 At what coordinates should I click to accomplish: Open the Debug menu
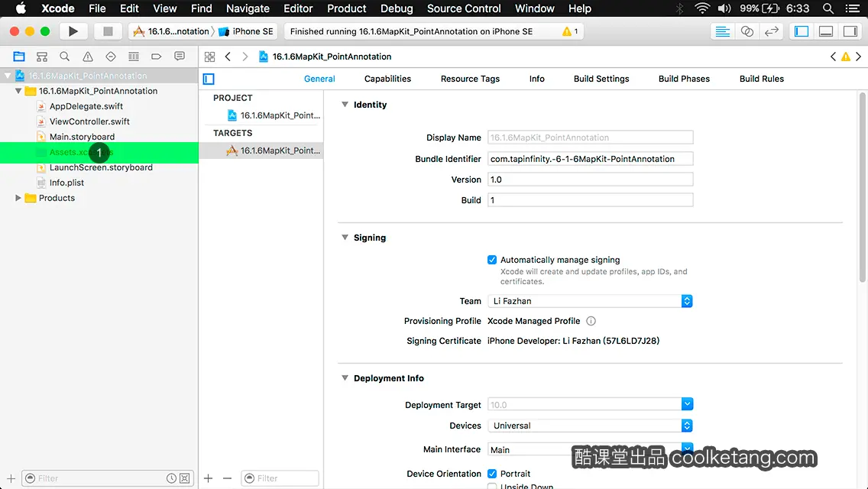[x=397, y=8]
